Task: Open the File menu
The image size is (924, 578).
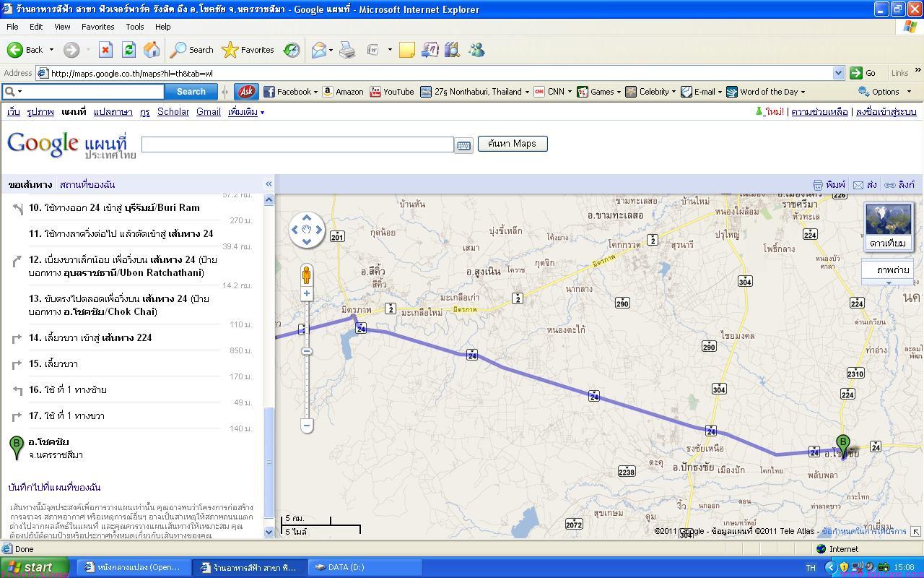Action: point(12,27)
